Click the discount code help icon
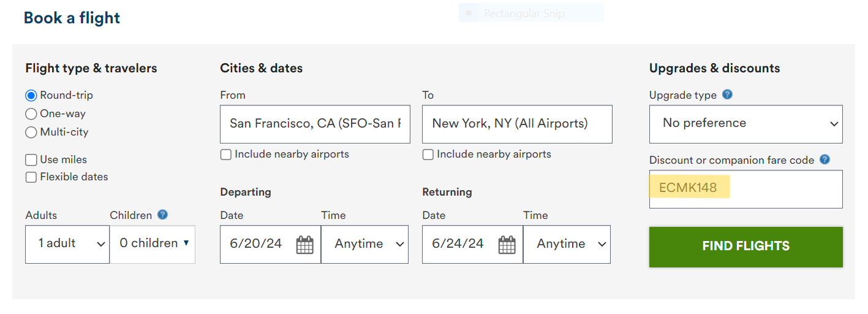 [x=825, y=159]
